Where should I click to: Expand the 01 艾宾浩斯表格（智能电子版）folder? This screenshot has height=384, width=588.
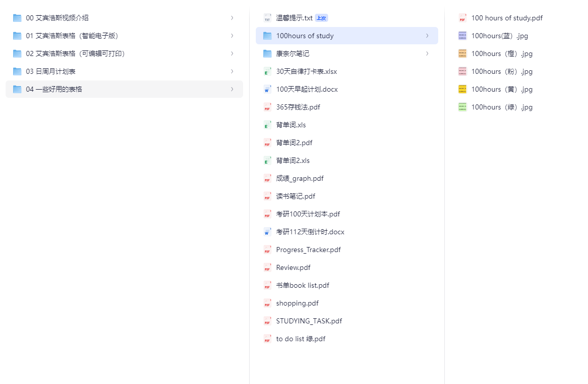232,36
